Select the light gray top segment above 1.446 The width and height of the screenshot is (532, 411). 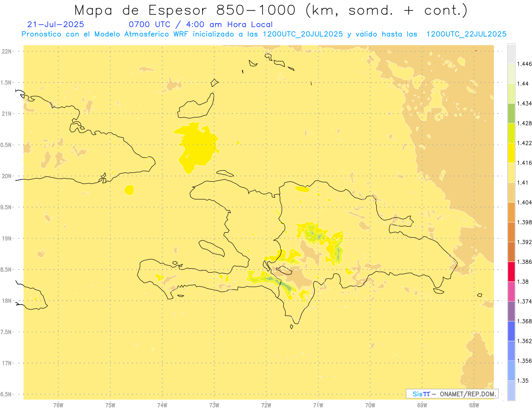point(511,54)
